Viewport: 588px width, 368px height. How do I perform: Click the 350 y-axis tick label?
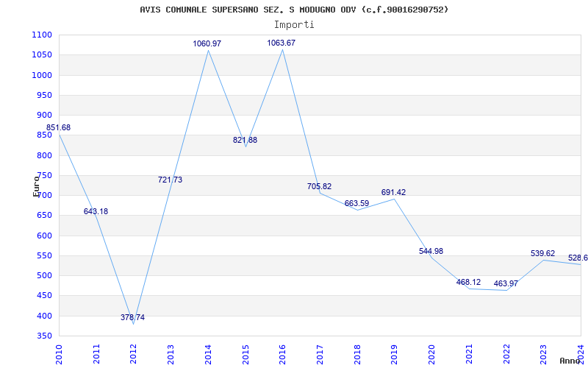(x=44, y=336)
